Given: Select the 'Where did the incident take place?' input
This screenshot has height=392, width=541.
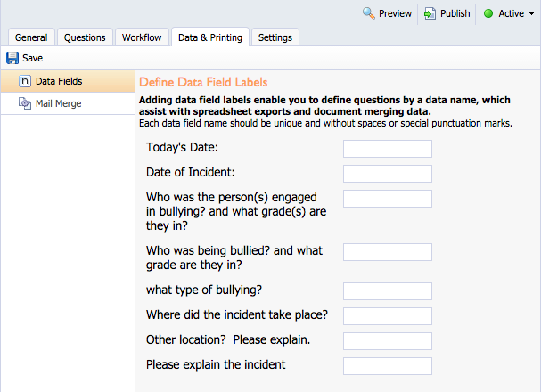Looking at the screenshot, I should (x=388, y=316).
